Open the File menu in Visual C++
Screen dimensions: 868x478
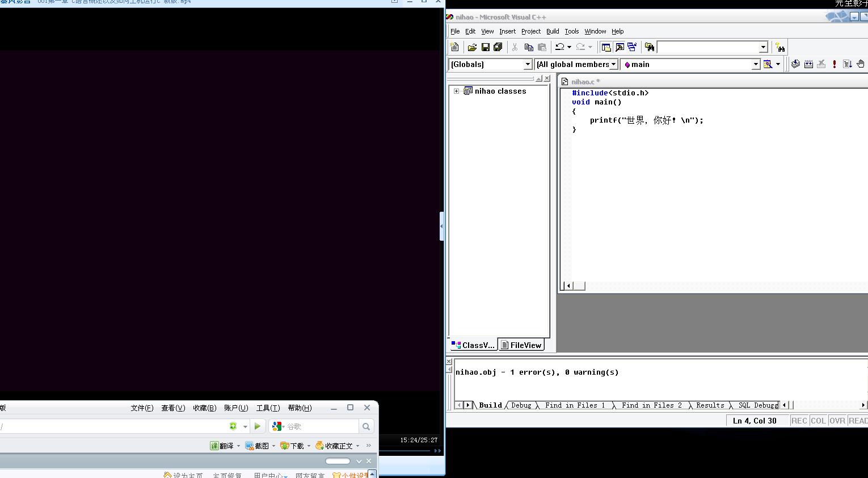point(455,31)
